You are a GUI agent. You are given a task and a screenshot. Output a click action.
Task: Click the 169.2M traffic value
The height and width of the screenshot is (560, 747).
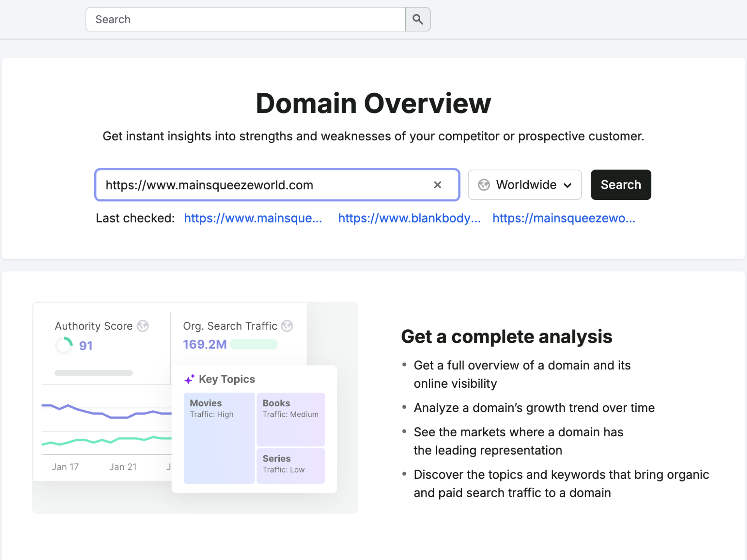[x=205, y=344]
